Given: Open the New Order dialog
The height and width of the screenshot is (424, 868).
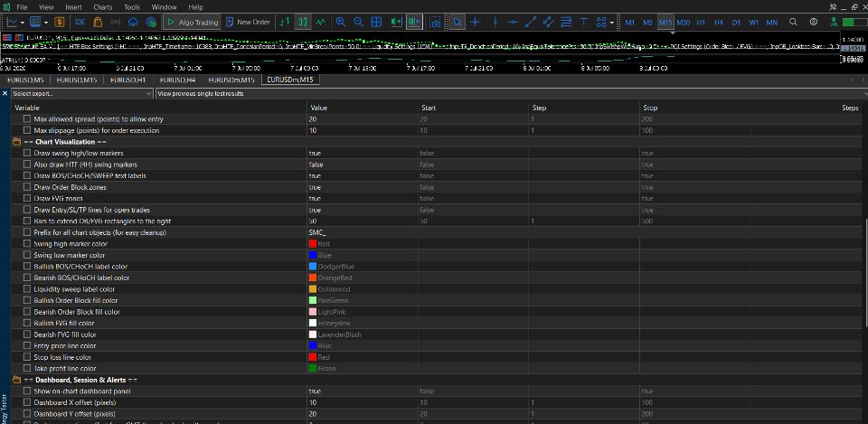Looking at the screenshot, I should (248, 22).
